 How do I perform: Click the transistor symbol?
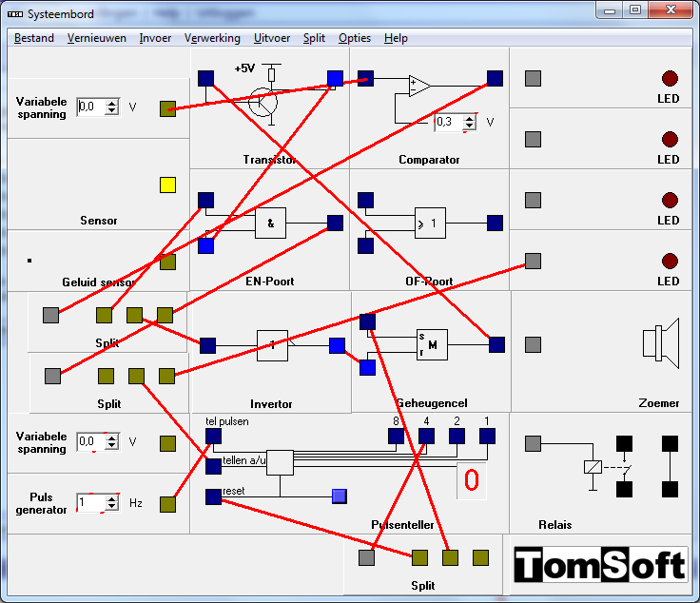coord(262,103)
